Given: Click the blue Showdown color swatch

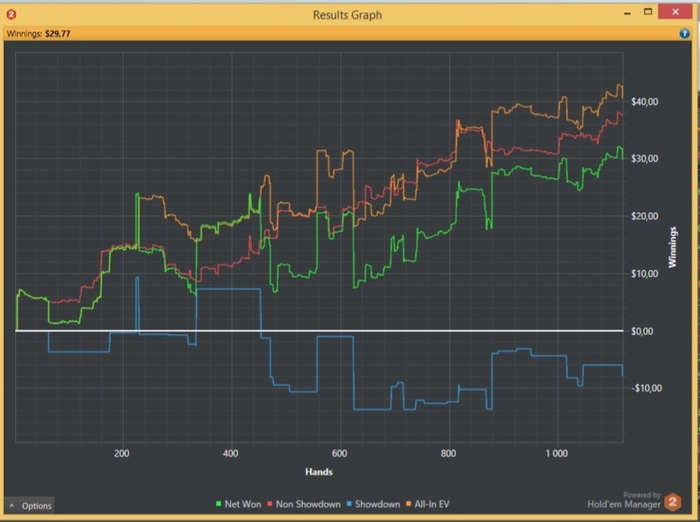Looking at the screenshot, I should point(349,504).
